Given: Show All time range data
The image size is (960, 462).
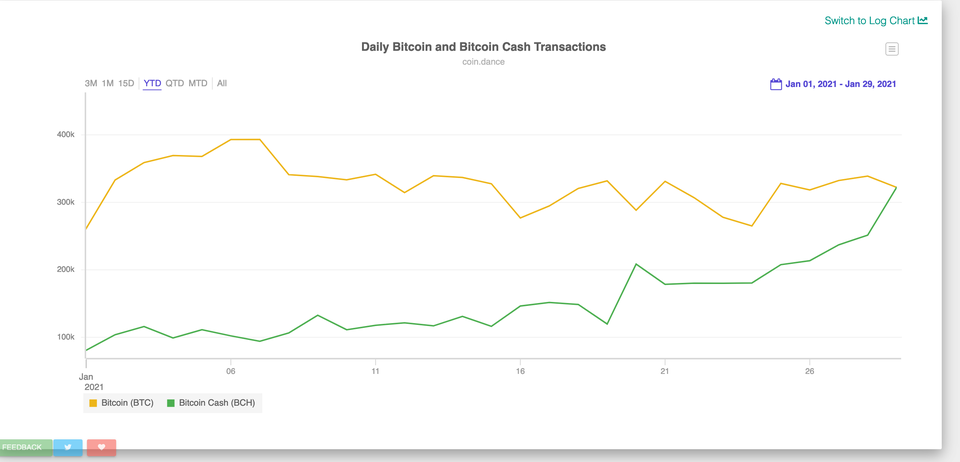Looking at the screenshot, I should pos(222,83).
